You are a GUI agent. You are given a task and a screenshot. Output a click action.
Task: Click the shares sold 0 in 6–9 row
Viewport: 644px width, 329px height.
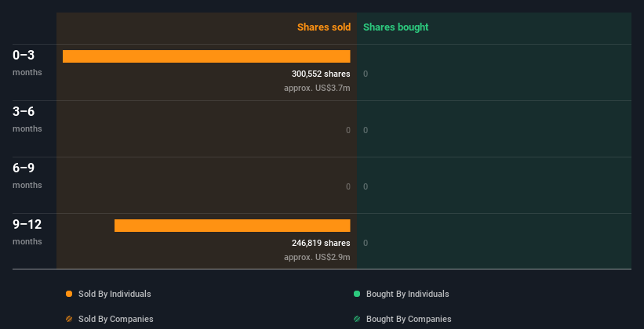[x=348, y=186]
